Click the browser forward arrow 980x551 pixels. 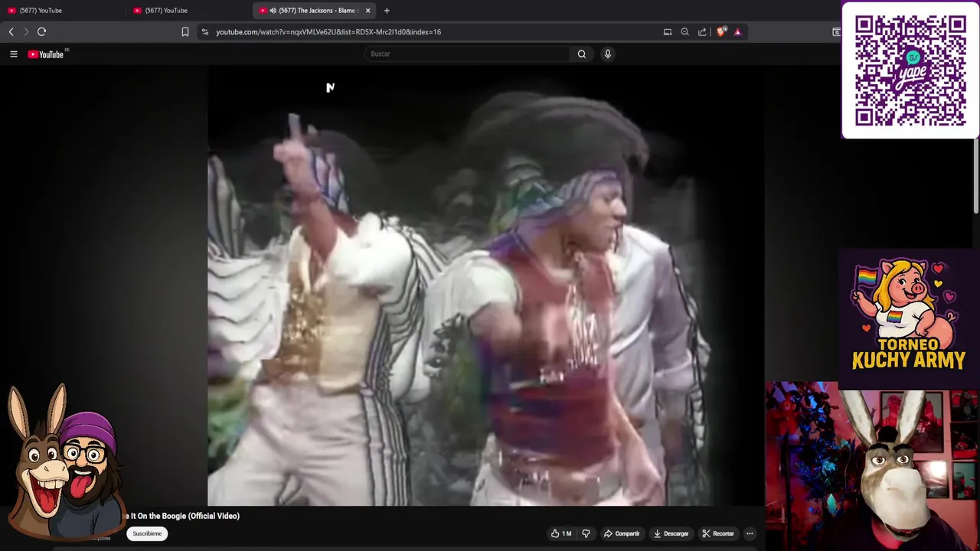tap(26, 32)
